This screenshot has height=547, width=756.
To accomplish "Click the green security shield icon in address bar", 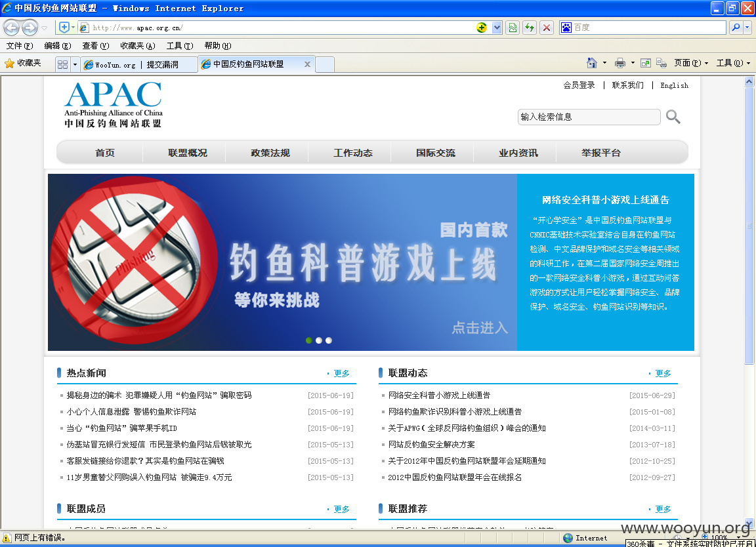I will 481,28.
